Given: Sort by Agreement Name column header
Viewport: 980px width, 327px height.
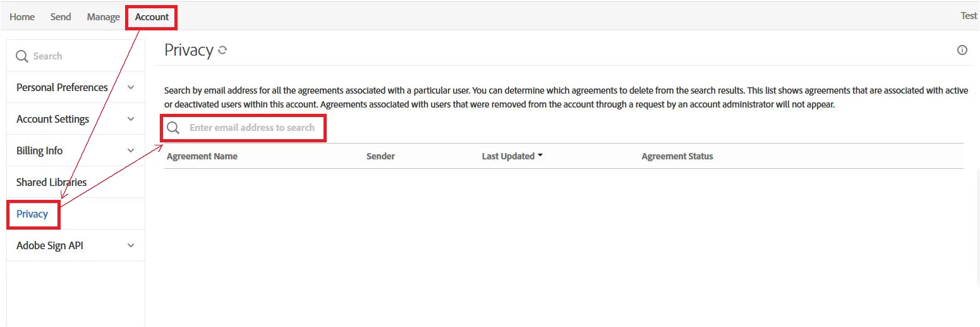Looking at the screenshot, I should click(202, 156).
